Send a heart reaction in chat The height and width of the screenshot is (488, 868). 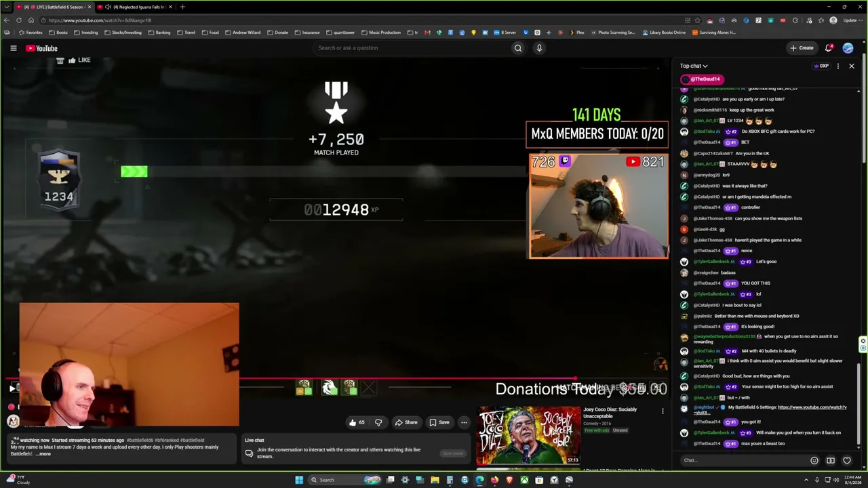coord(847,460)
